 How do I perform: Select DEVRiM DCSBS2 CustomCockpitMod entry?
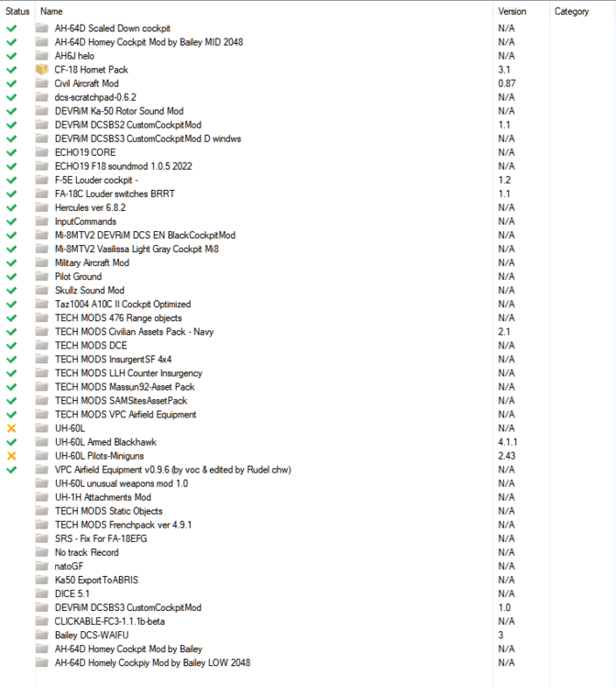[127, 125]
